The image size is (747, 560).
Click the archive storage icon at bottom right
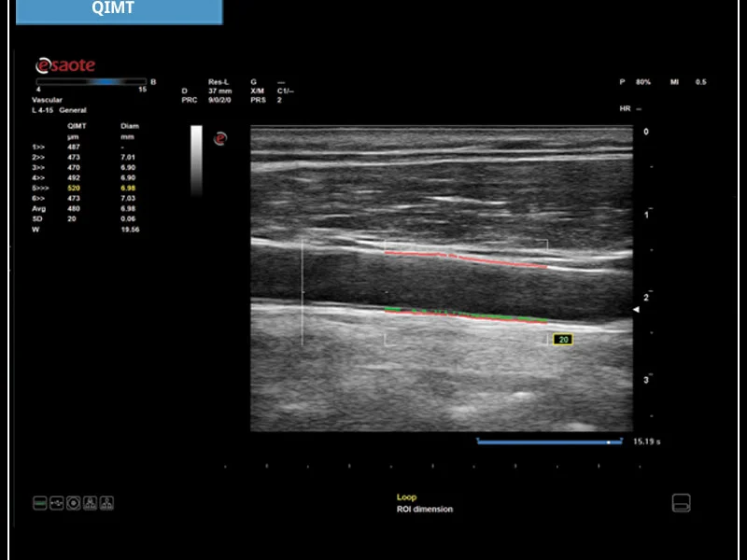point(681,503)
